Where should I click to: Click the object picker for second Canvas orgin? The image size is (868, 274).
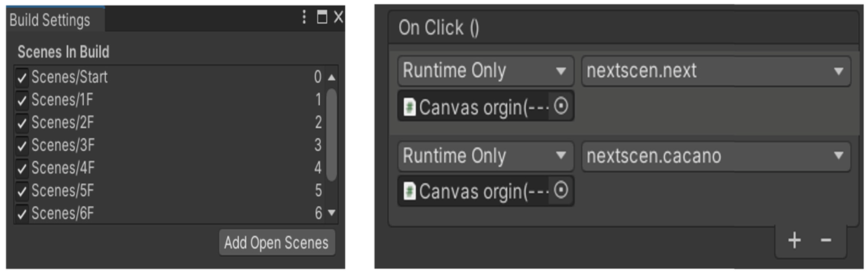point(561,190)
